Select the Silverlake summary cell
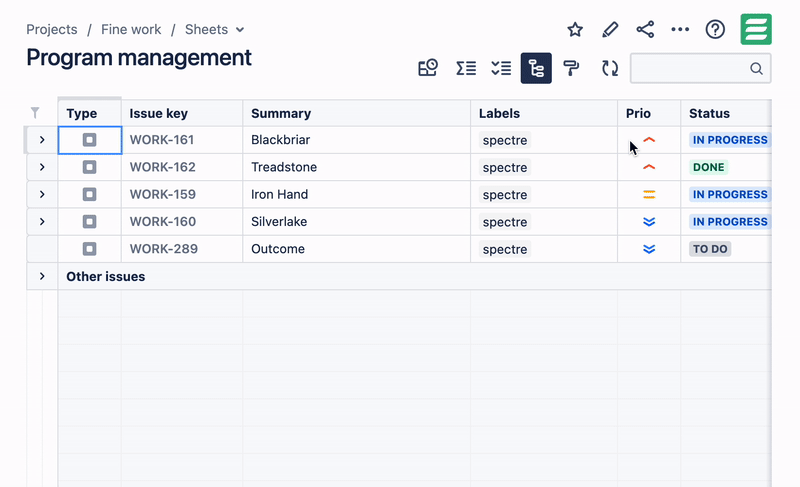Image resolution: width=800 pixels, height=487 pixels. coord(357,222)
